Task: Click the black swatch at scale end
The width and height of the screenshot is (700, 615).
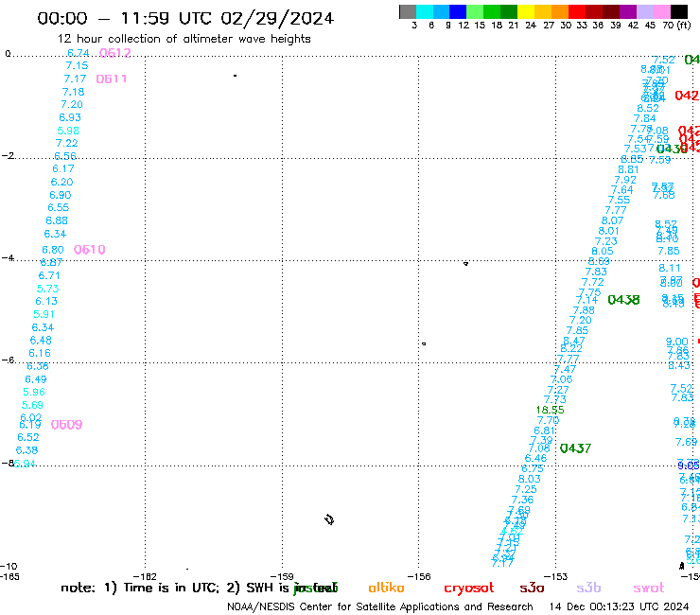Action: click(679, 11)
